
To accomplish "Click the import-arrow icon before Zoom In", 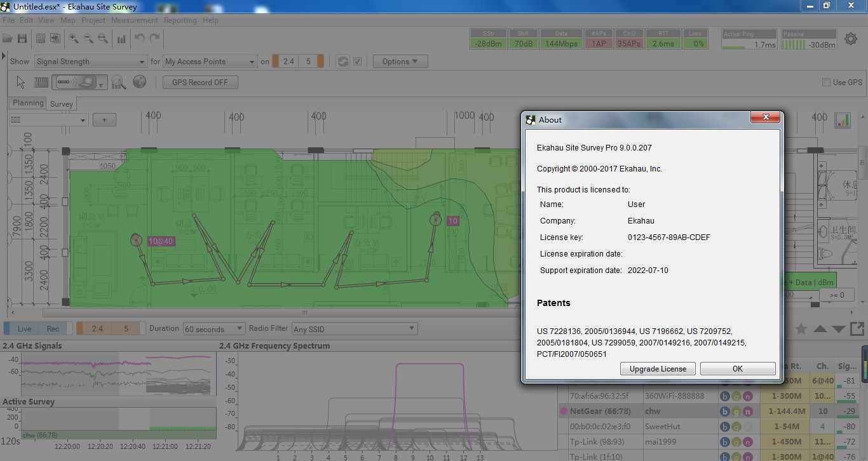I will [x=55, y=39].
